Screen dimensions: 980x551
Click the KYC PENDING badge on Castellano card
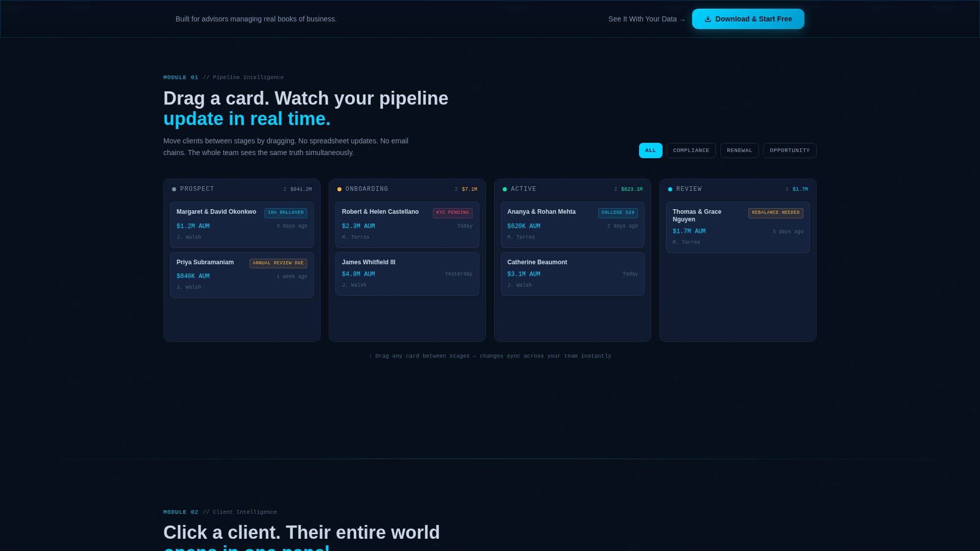(x=452, y=213)
